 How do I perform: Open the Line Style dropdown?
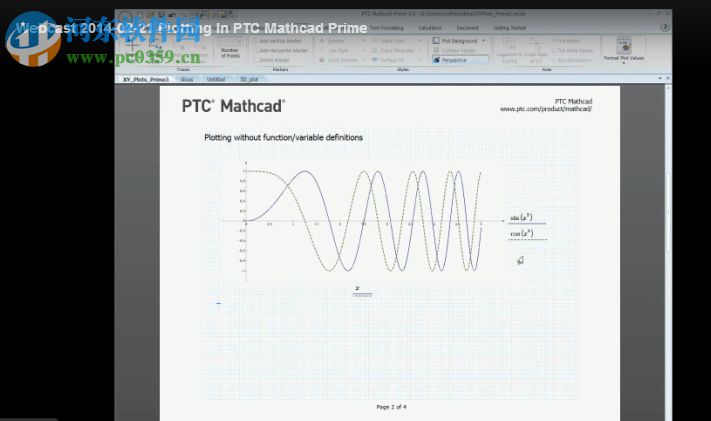click(x=342, y=50)
